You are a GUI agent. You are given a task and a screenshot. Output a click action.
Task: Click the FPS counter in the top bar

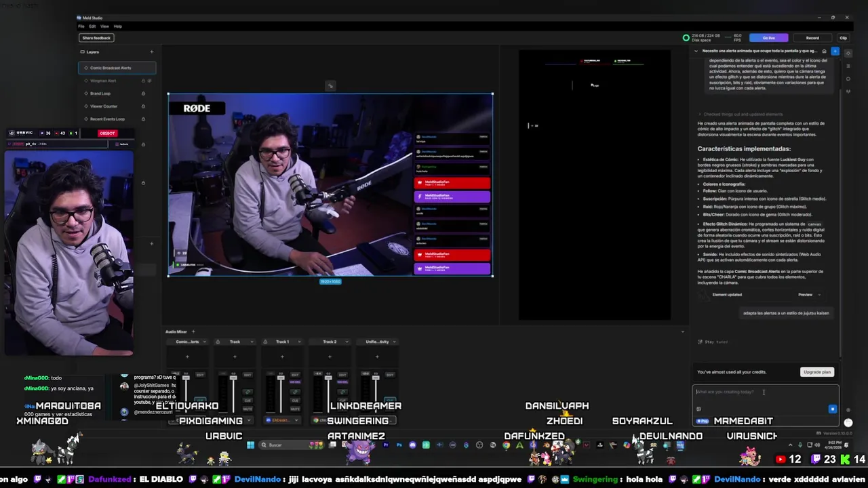(x=737, y=38)
